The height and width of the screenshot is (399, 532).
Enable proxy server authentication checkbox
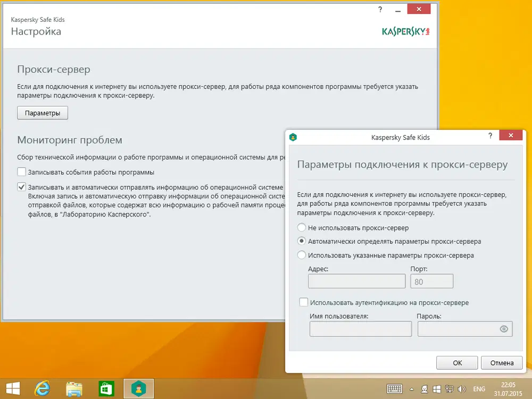pyautogui.click(x=304, y=302)
